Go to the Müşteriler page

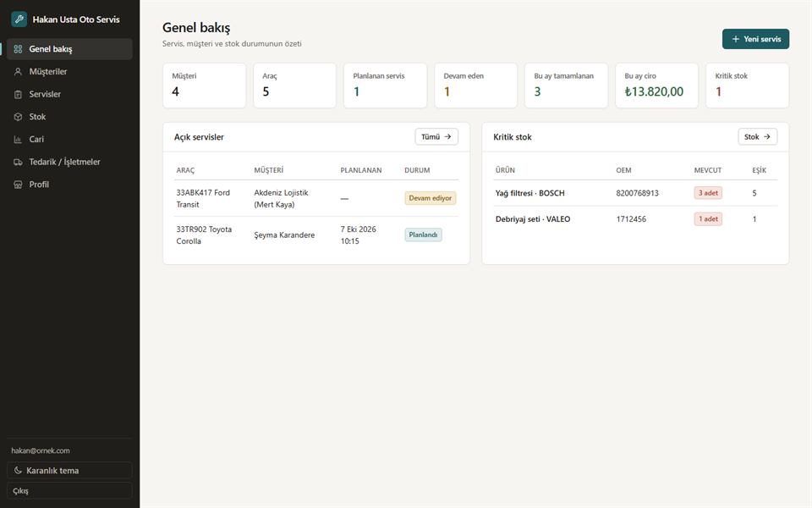point(70,71)
